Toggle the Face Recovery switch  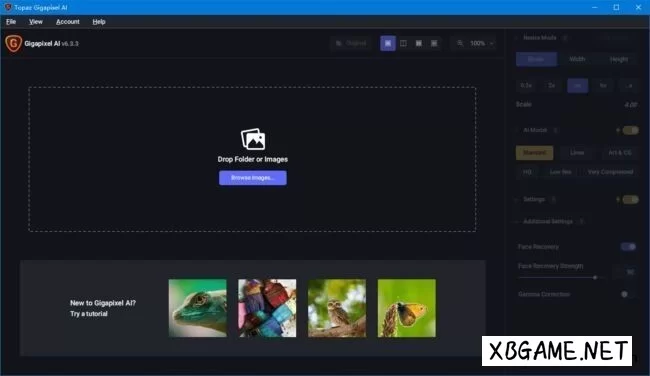pos(628,247)
